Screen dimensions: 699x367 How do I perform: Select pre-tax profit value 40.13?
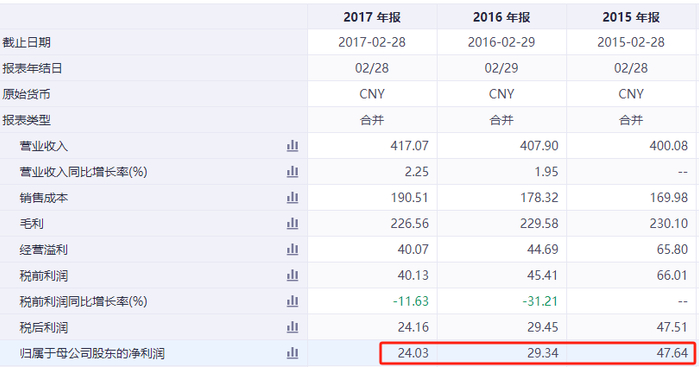(x=413, y=276)
